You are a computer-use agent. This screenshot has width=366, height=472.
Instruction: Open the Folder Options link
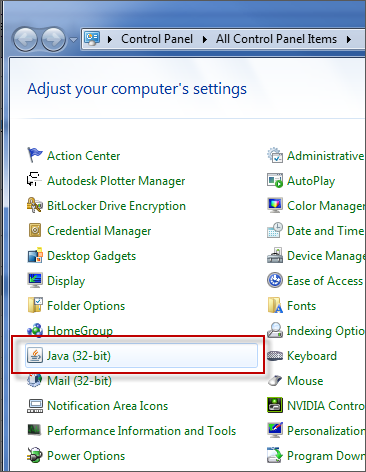click(86, 306)
